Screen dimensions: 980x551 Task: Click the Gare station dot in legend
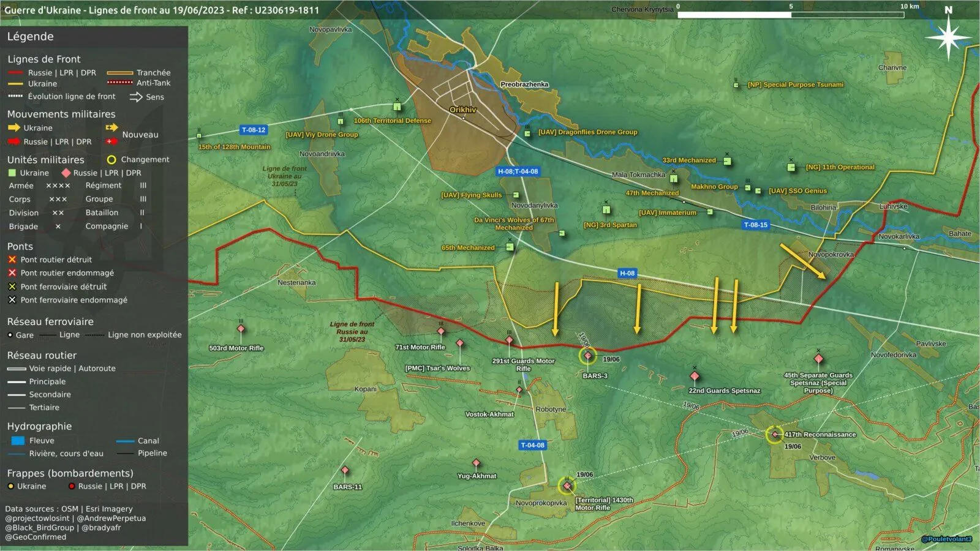tap(10, 335)
